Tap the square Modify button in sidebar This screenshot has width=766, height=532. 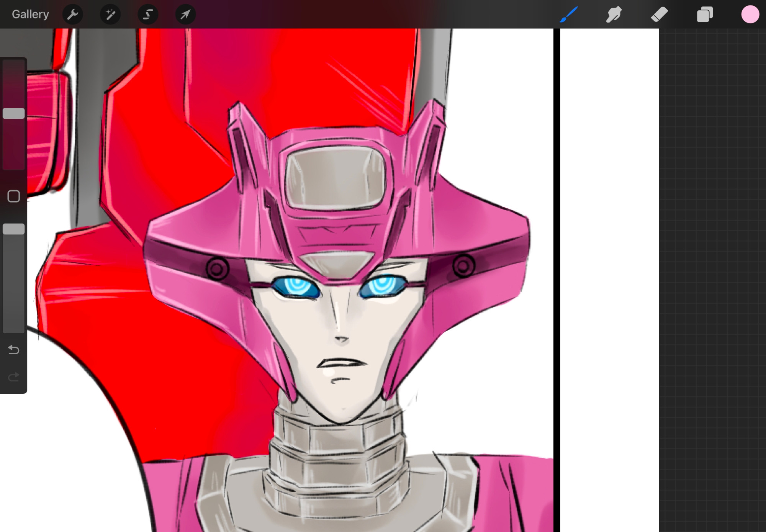[x=14, y=196]
